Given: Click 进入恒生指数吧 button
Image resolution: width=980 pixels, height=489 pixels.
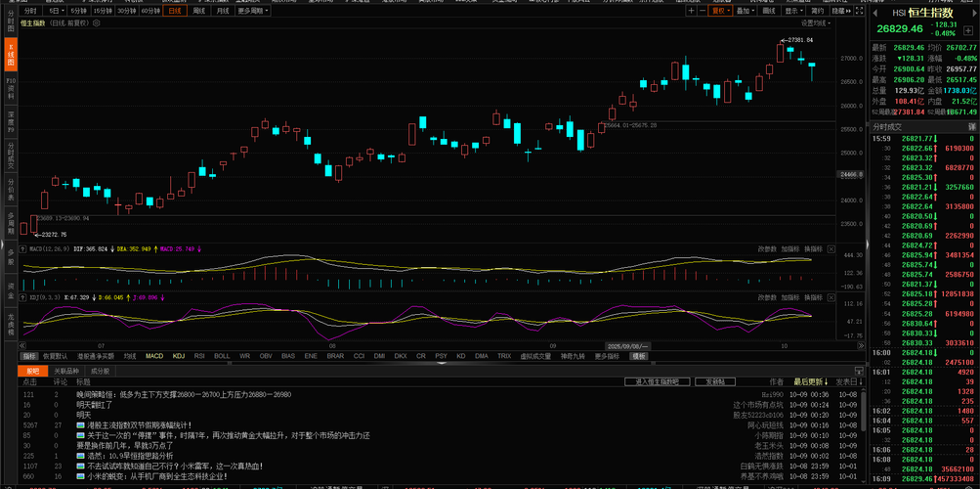Looking at the screenshot, I should tap(657, 381).
